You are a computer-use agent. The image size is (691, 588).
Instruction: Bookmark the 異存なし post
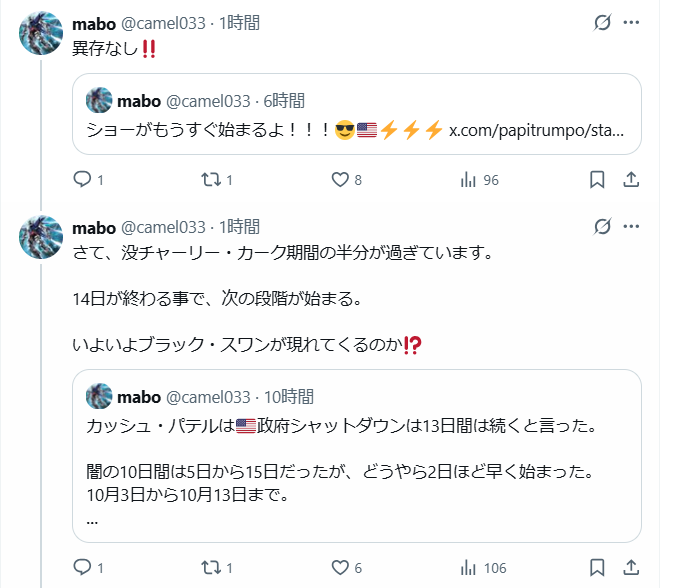tap(597, 180)
